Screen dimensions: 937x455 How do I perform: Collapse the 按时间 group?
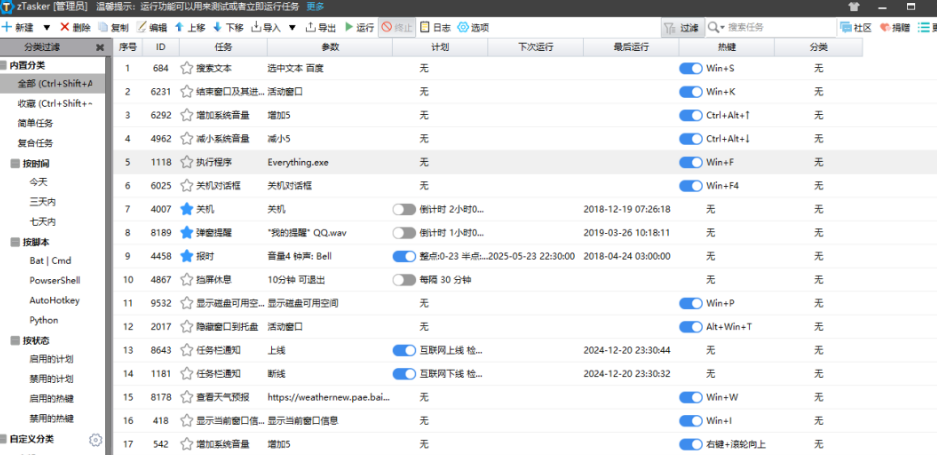click(14, 163)
